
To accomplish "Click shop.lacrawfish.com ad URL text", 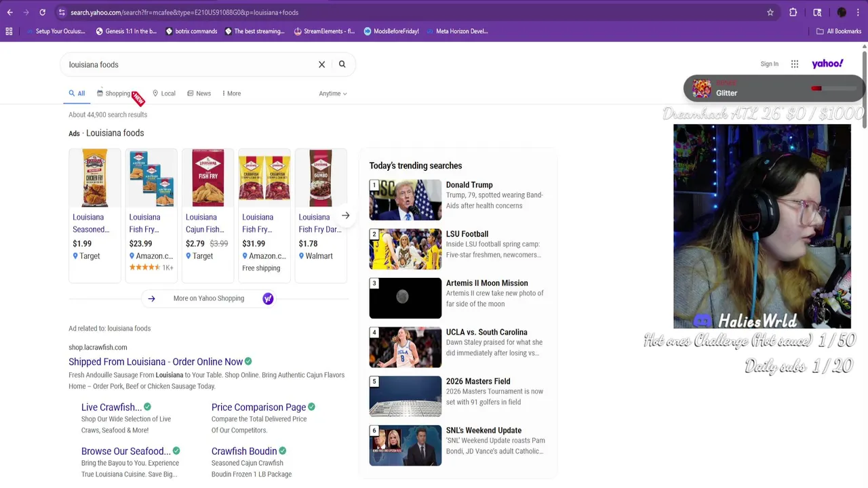I will pyautogui.click(x=98, y=347).
